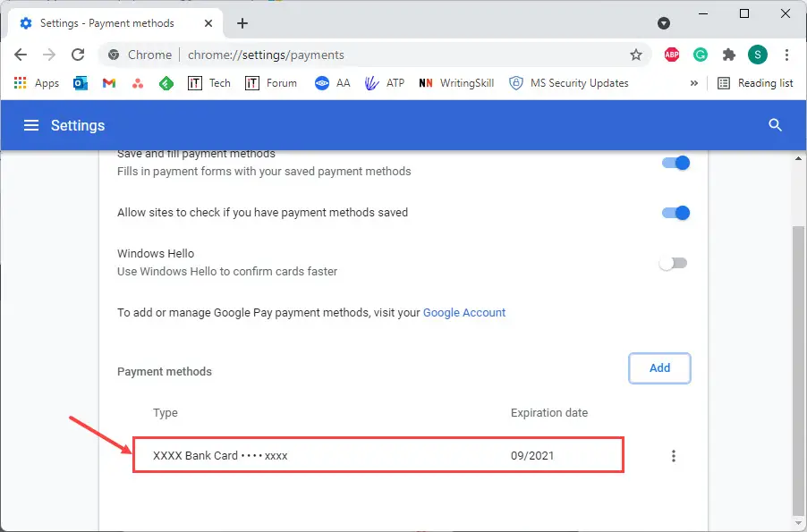Click the site info Chrome chip

(x=140, y=55)
